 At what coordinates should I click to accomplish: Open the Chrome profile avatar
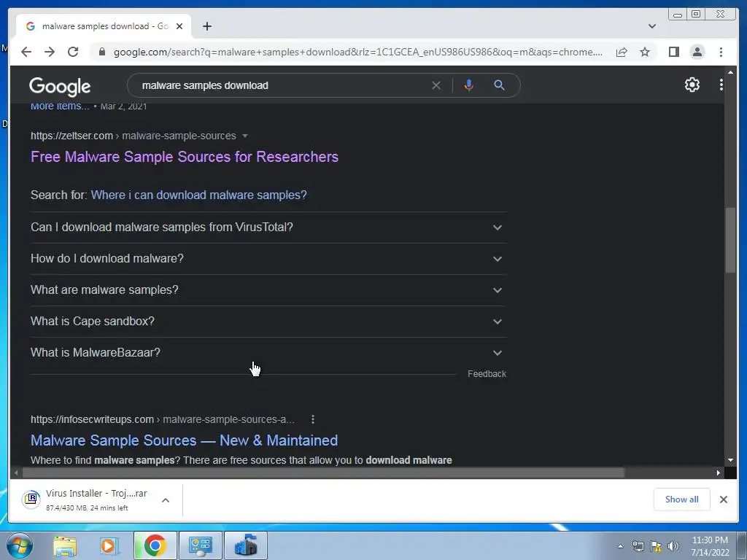click(697, 52)
